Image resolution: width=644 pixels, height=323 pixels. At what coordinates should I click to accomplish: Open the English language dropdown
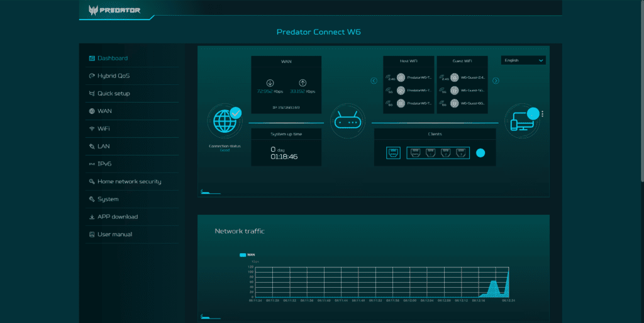[x=523, y=60]
